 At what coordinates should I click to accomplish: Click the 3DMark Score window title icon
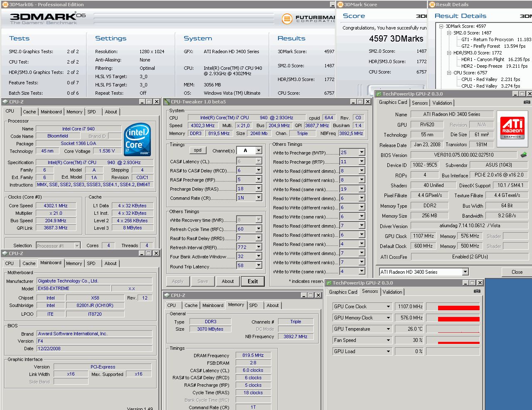(x=340, y=5)
